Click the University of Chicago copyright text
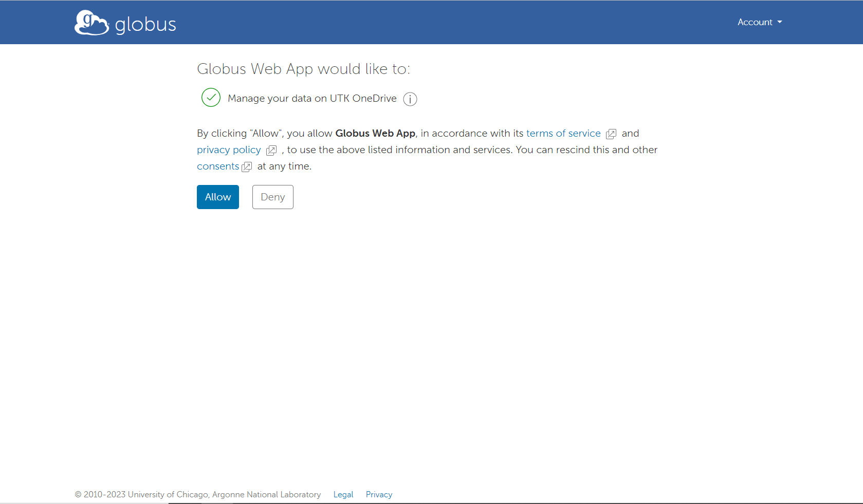This screenshot has height=504, width=863. [x=198, y=494]
